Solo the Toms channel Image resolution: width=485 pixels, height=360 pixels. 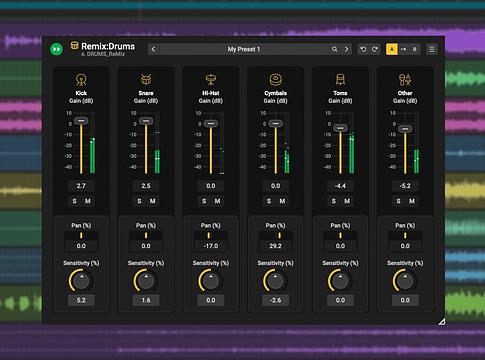334,201
